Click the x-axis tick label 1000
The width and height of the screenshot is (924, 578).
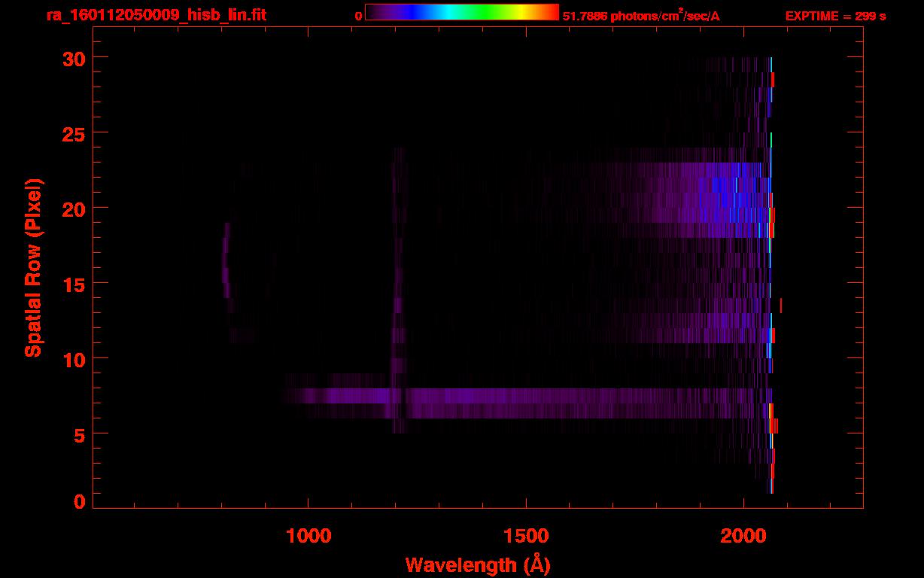[309, 535]
